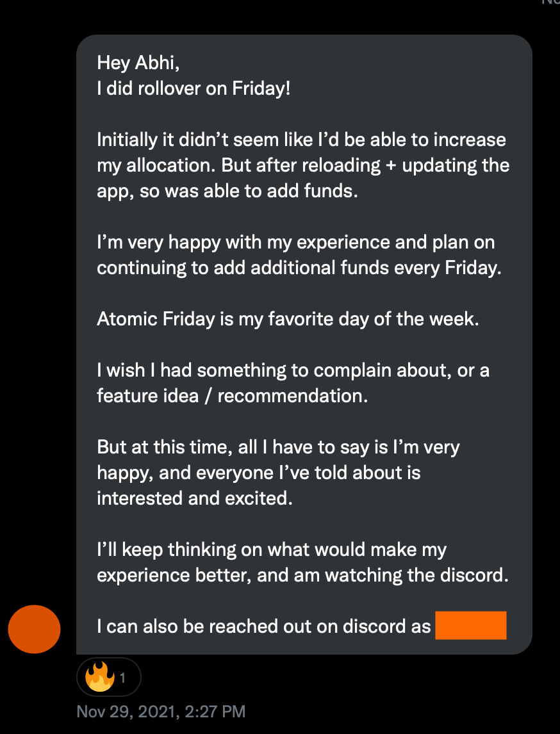Select the 'Hey Abhi,' greeting line

pyautogui.click(x=138, y=63)
